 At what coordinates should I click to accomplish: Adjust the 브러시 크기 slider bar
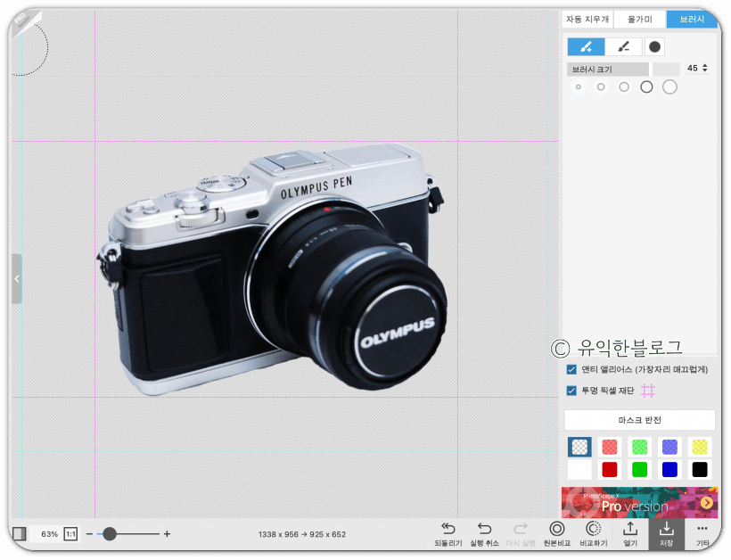click(x=623, y=69)
